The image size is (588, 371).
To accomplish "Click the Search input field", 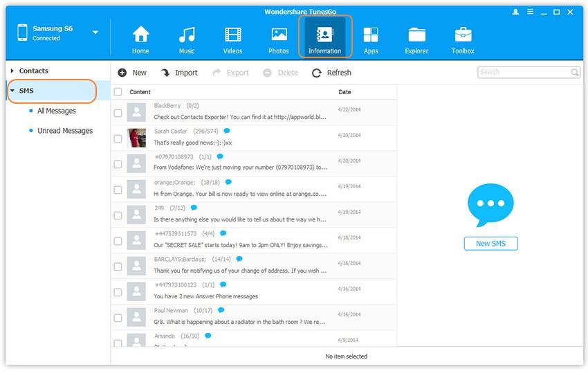I will pyautogui.click(x=523, y=72).
